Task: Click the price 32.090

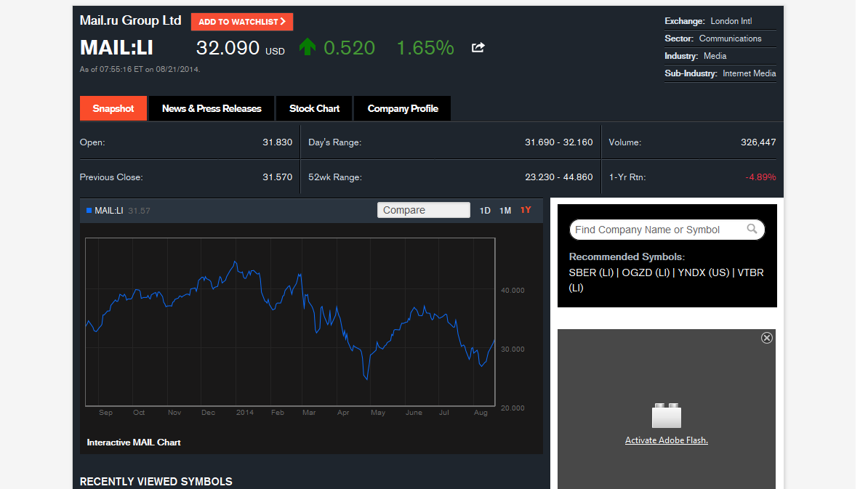Action: coord(228,47)
